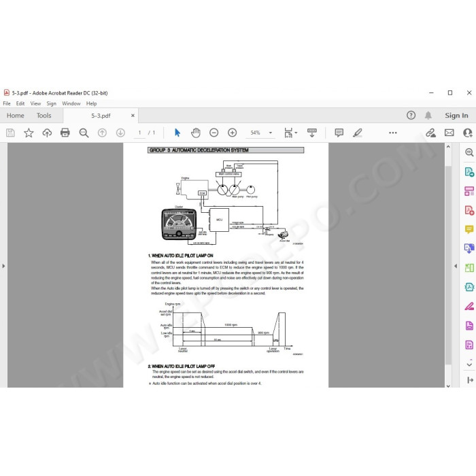
Task: Switch to the Home tab
Action: point(16,116)
